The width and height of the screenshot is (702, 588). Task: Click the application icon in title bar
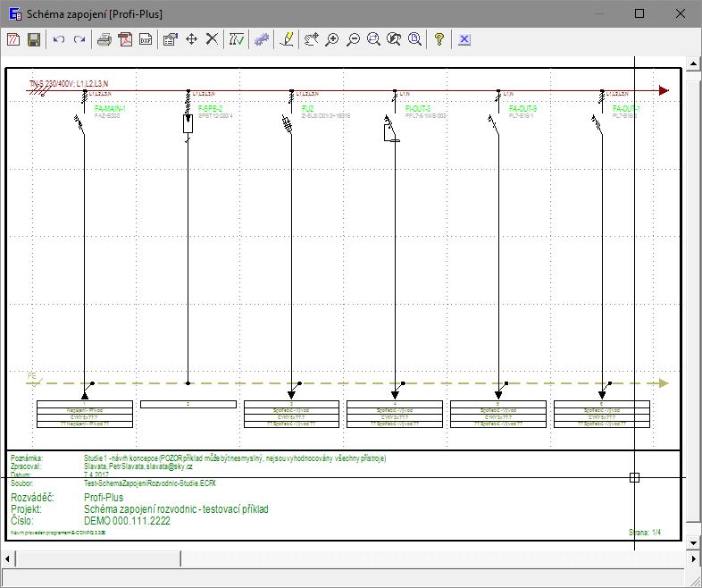point(15,14)
